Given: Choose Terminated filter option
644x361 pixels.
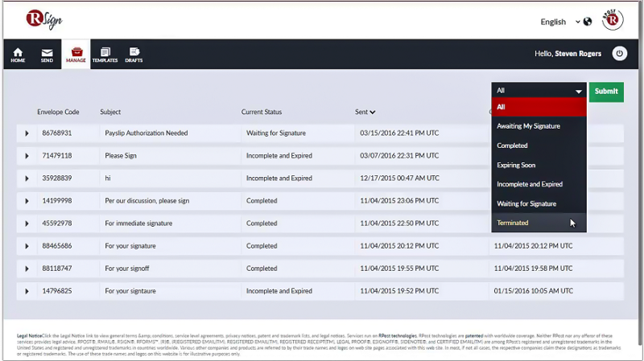Looking at the screenshot, I should click(x=539, y=223).
